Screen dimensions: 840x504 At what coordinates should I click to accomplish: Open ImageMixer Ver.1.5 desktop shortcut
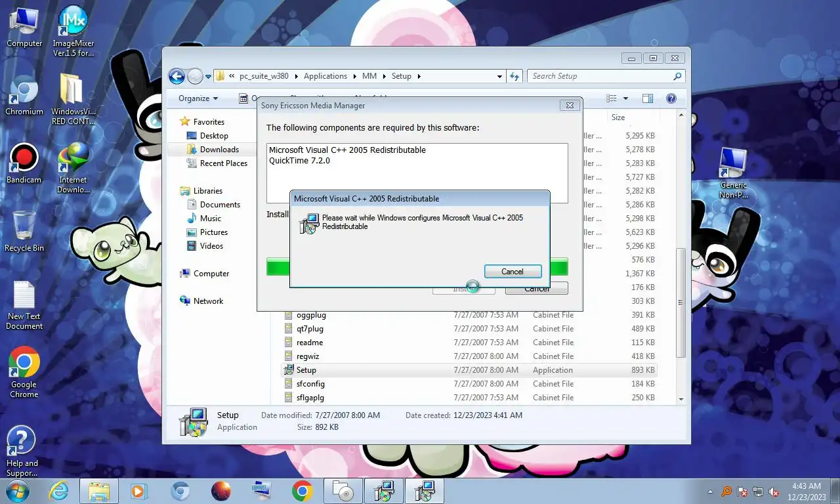coord(73,31)
